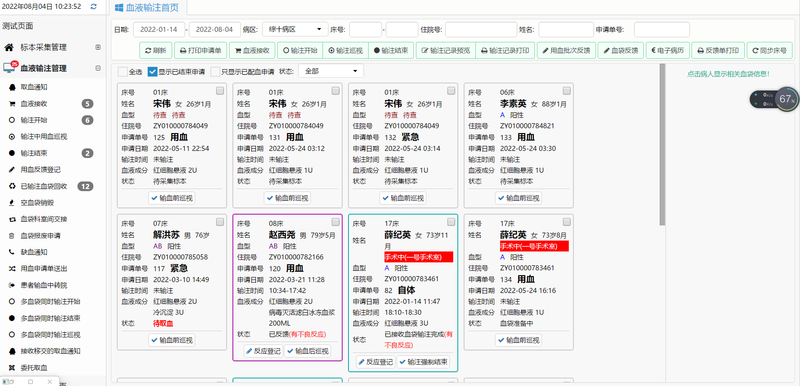Open 多血袋同时输注结束 in sidebar

click(50, 318)
